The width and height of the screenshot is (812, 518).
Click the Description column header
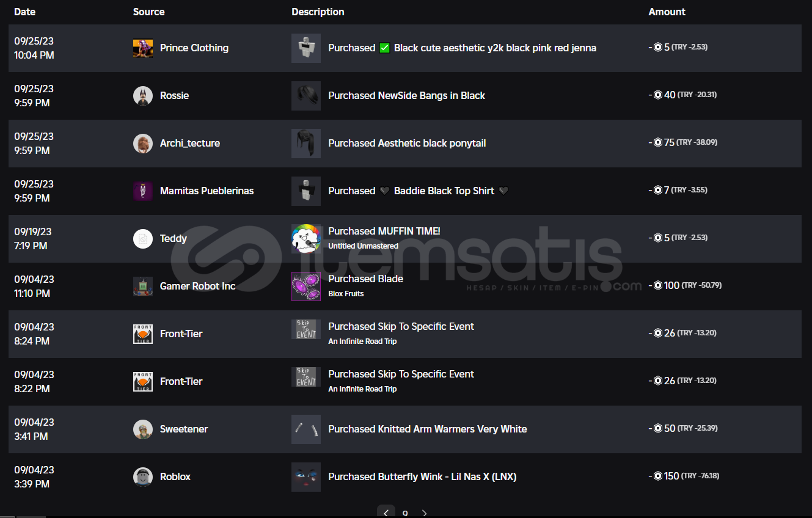[x=318, y=12]
